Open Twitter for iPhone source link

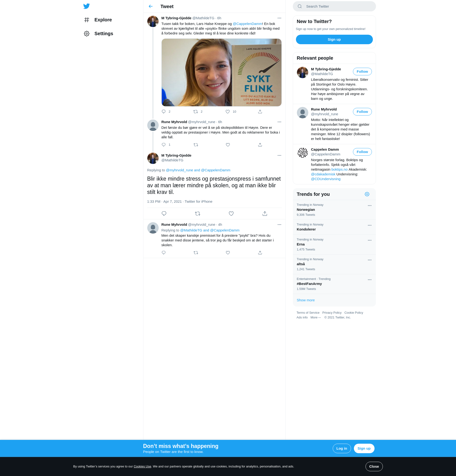(198, 202)
